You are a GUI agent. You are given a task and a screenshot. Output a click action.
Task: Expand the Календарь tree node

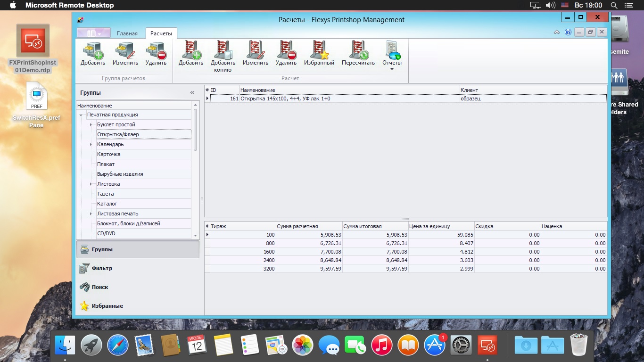[91, 145]
